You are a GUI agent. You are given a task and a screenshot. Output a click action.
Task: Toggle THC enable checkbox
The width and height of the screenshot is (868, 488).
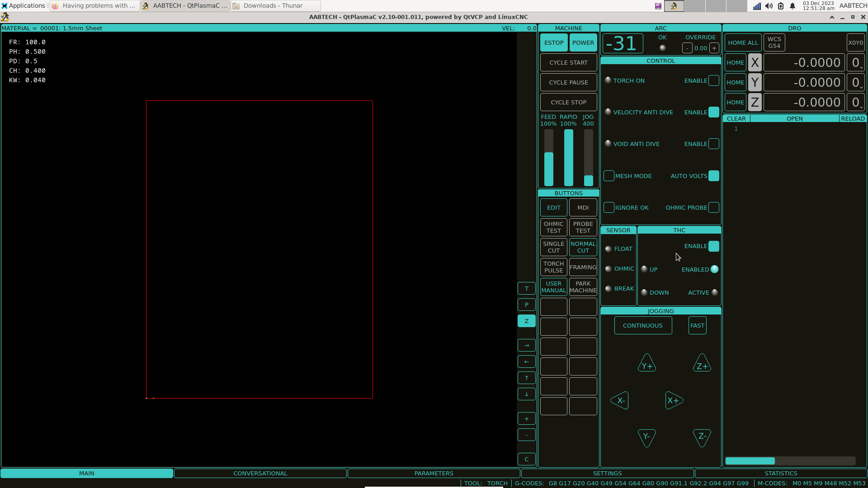click(714, 246)
